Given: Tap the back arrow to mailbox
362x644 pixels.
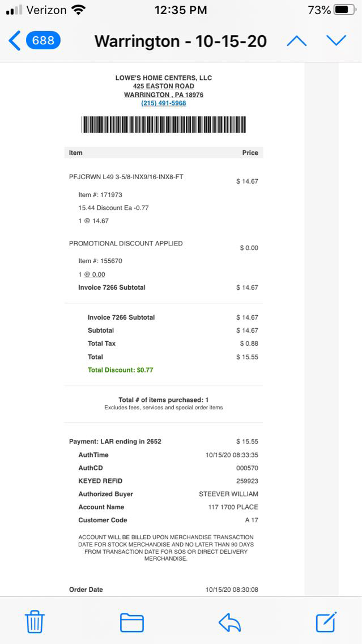Looking at the screenshot, I should pos(15,41).
